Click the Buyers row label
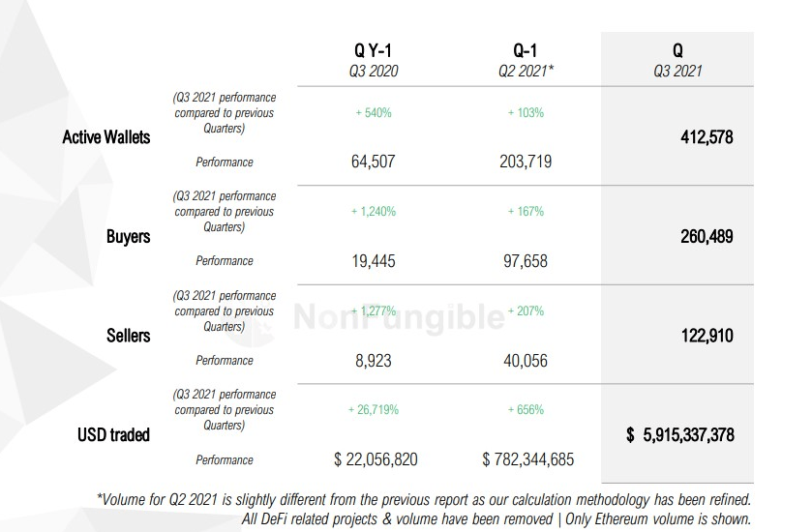This screenshot has width=812, height=532. point(129,236)
